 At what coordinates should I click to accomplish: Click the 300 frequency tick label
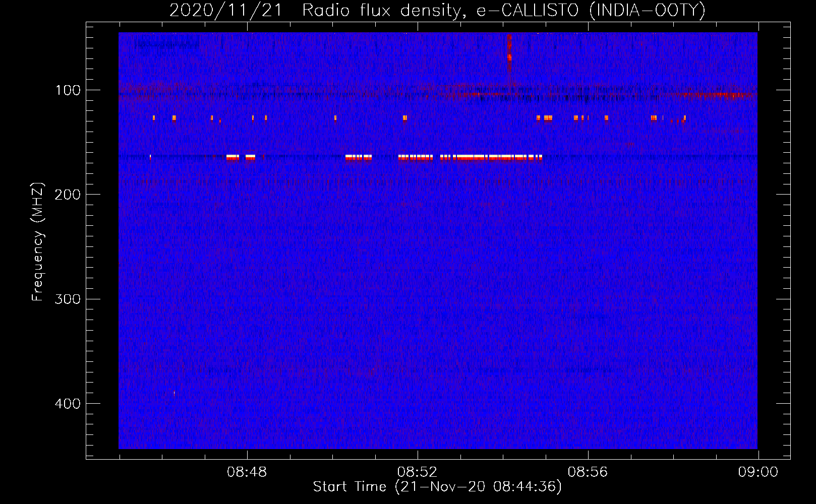pyautogui.click(x=68, y=299)
